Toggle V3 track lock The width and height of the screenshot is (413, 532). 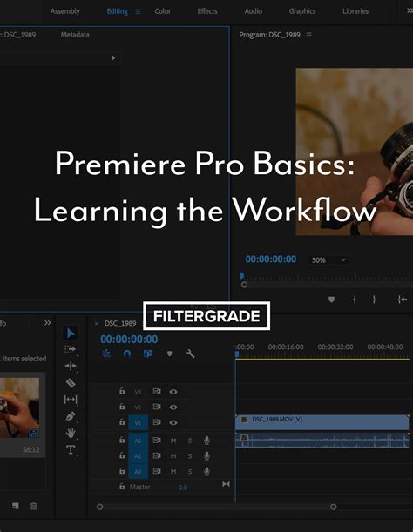122,391
